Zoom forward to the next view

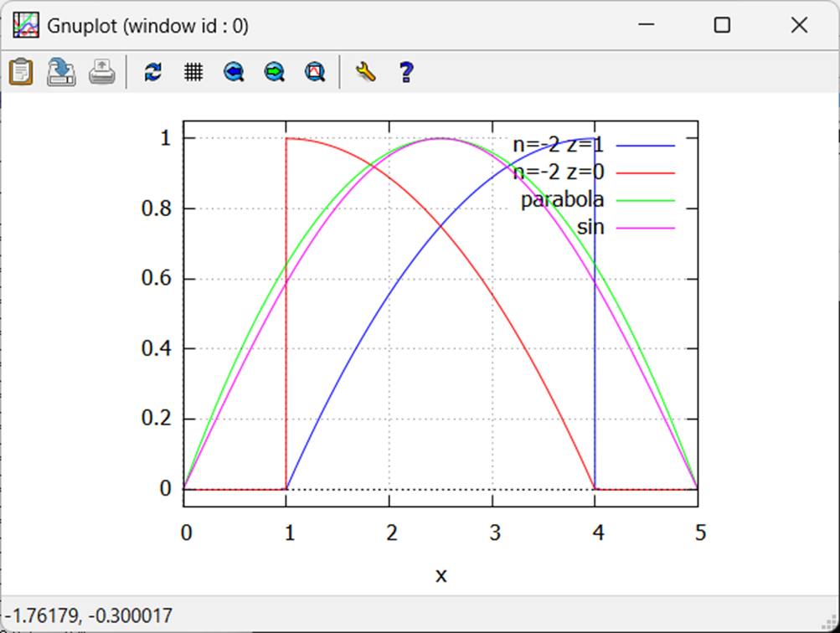point(274,72)
